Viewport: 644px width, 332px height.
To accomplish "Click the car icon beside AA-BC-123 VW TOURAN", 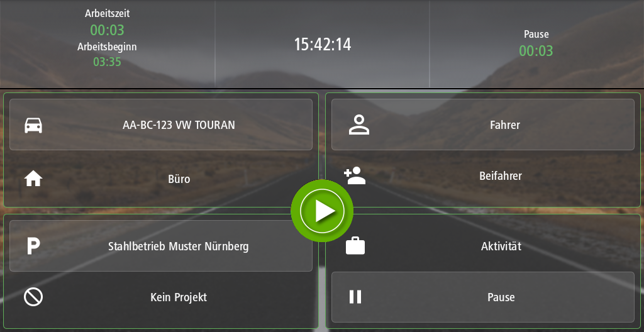I will [x=33, y=125].
